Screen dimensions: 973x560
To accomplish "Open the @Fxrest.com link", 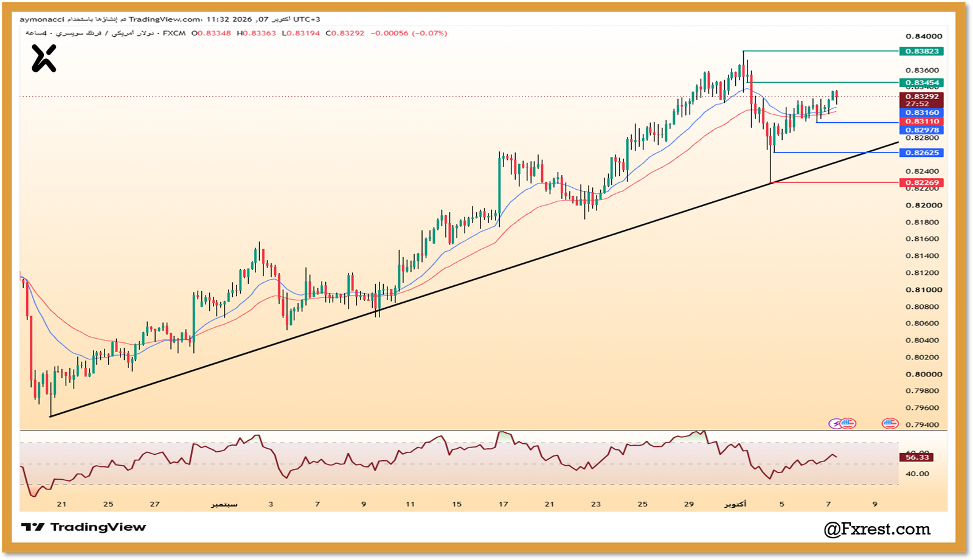I will tap(877, 529).
